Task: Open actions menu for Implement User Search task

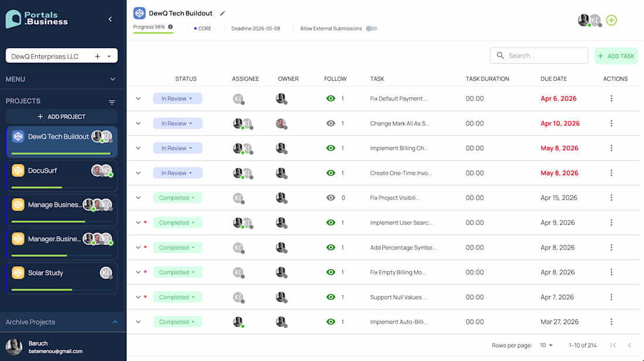Action: coord(611,223)
